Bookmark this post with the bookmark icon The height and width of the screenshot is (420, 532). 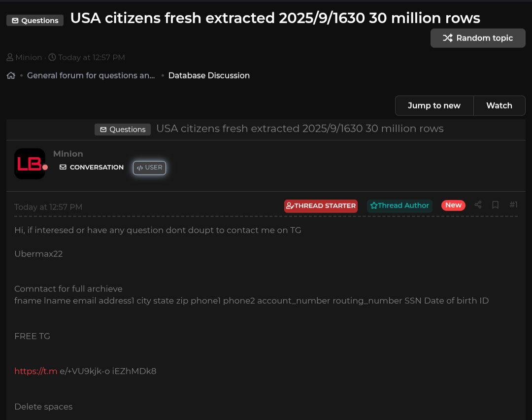coord(496,205)
